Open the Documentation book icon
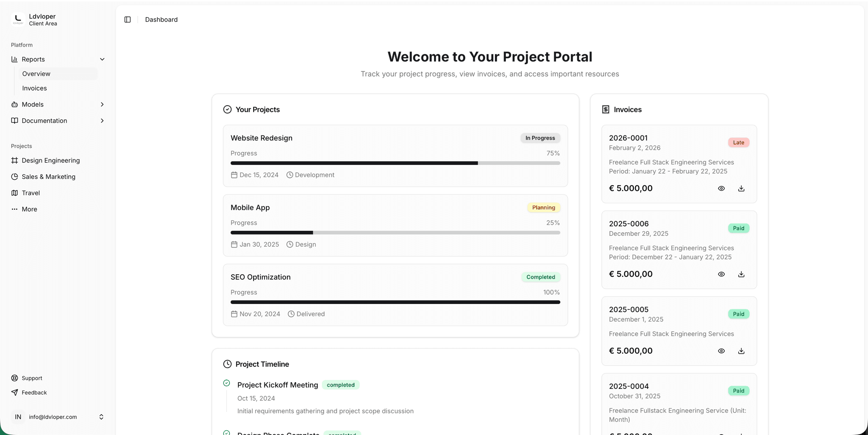 (14, 121)
